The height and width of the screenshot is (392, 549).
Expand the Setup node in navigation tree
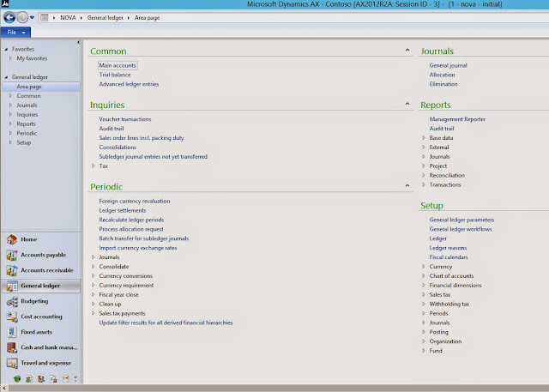(10, 142)
